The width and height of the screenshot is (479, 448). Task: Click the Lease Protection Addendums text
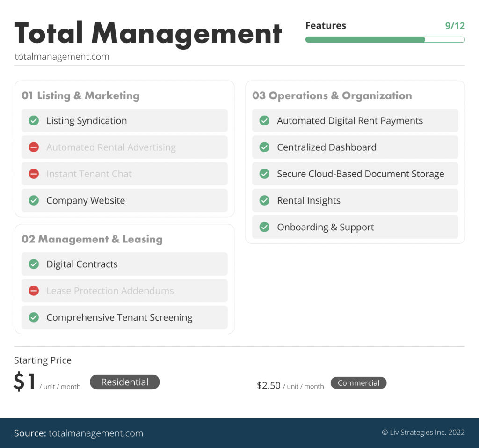[x=110, y=291]
